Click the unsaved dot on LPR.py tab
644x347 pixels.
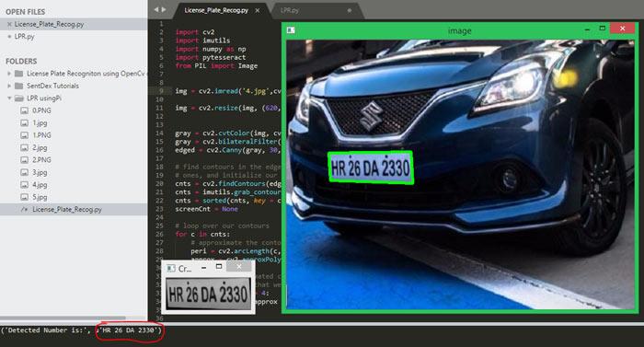click(x=350, y=10)
